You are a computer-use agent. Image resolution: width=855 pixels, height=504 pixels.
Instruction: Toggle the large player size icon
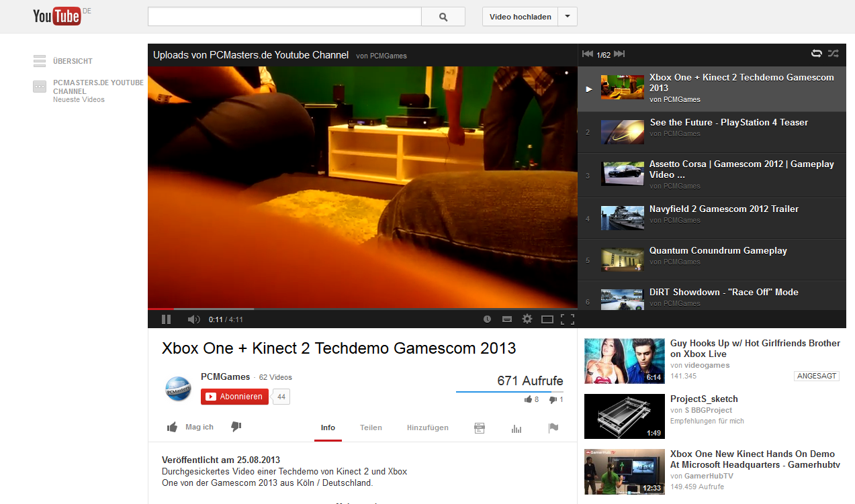click(x=547, y=319)
